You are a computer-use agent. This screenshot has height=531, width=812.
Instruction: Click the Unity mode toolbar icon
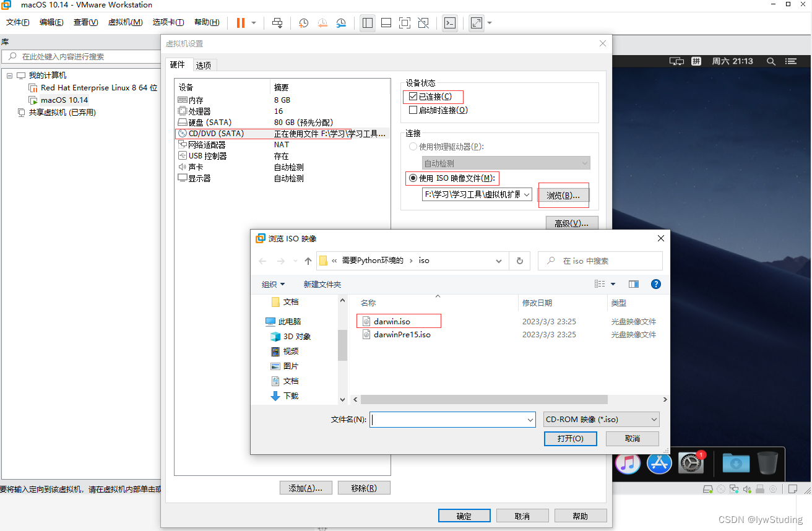423,23
